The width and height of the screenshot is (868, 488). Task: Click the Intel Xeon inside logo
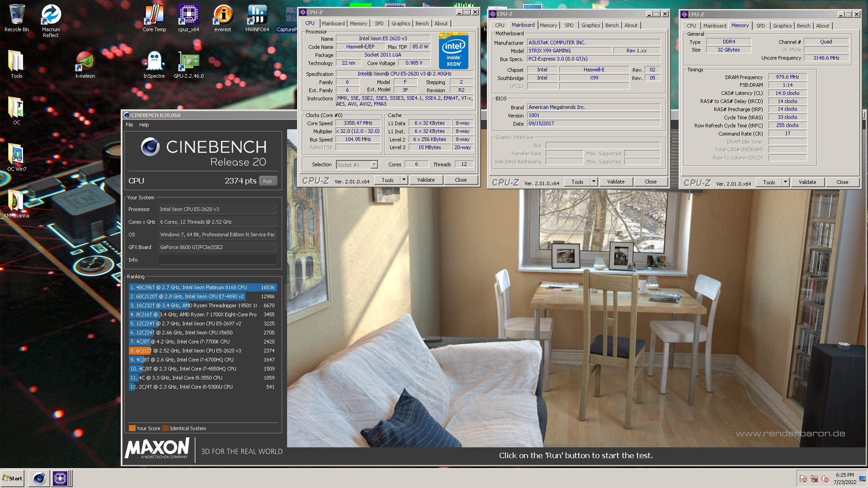coord(453,51)
